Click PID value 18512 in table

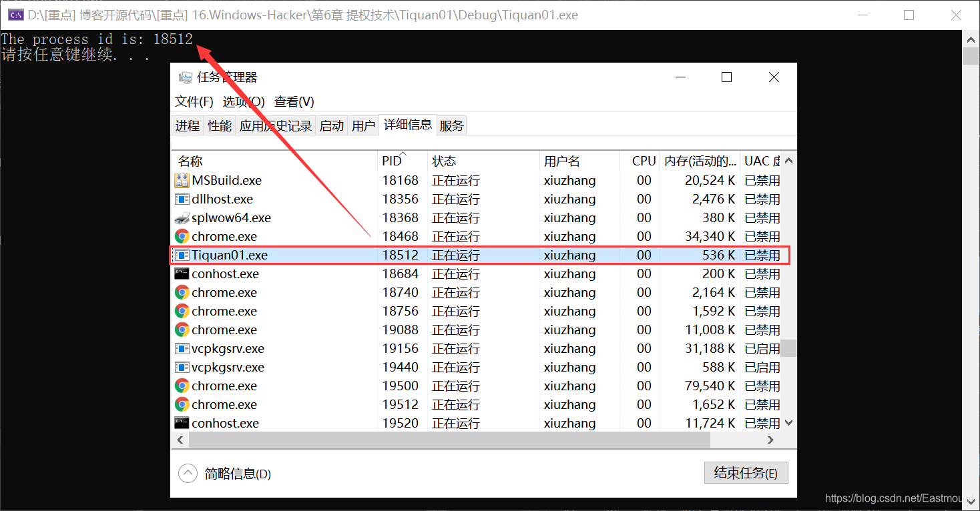(x=400, y=255)
